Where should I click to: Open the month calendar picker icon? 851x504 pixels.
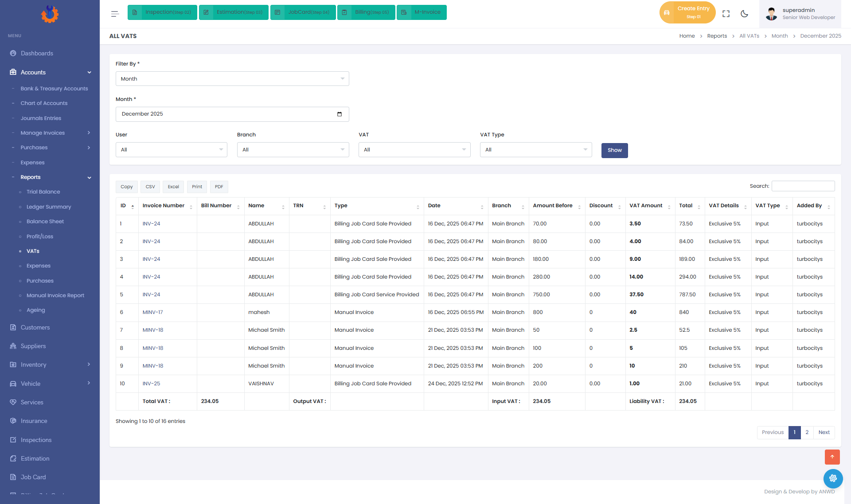click(x=340, y=114)
